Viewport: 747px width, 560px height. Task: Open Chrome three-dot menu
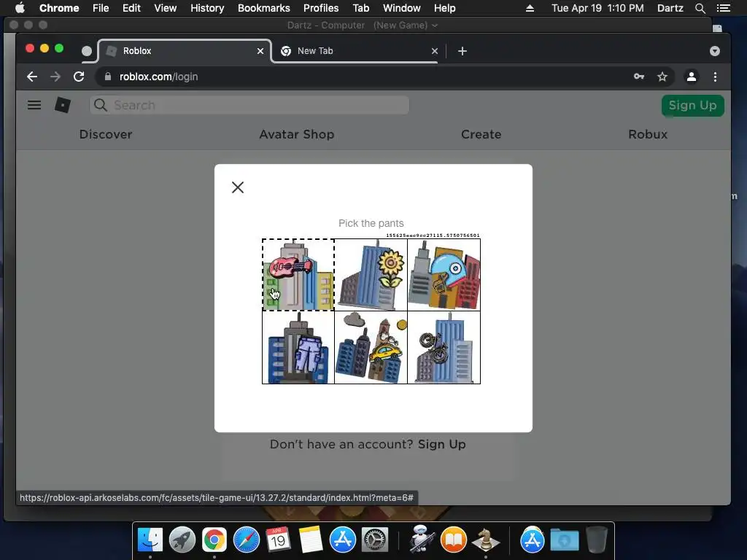715,77
